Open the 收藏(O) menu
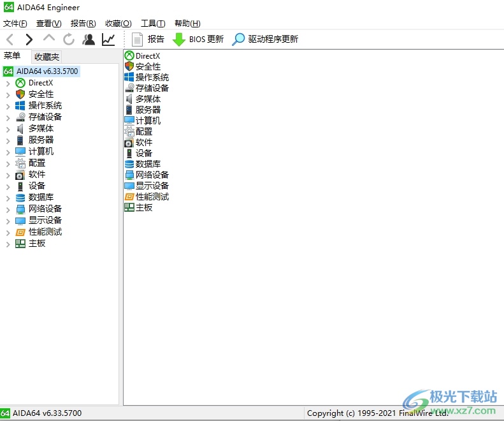Image resolution: width=504 pixels, height=421 pixels. 119,24
